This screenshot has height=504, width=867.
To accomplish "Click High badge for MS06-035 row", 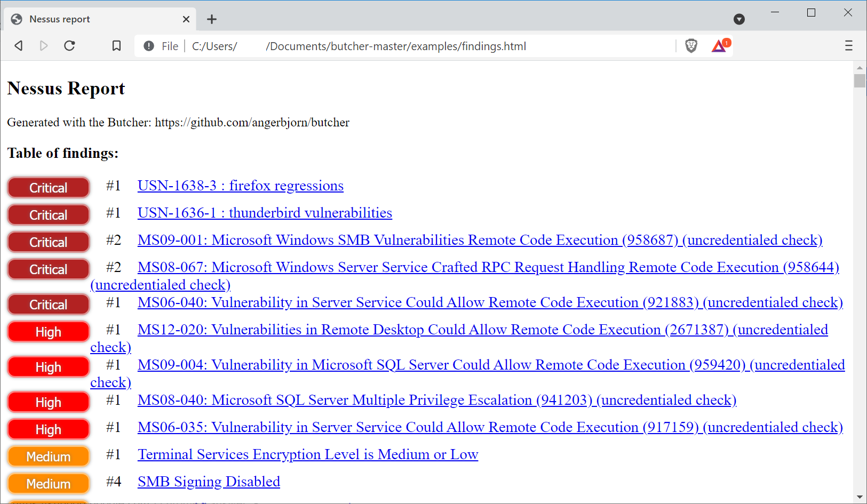I will [x=49, y=429].
